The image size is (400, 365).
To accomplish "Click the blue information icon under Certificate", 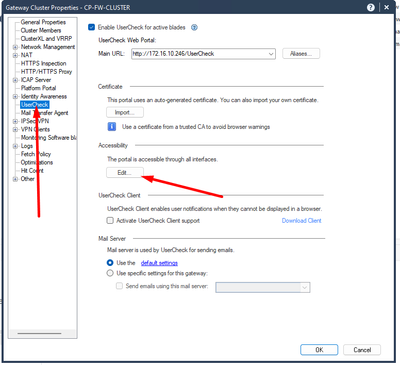I will click(112, 127).
